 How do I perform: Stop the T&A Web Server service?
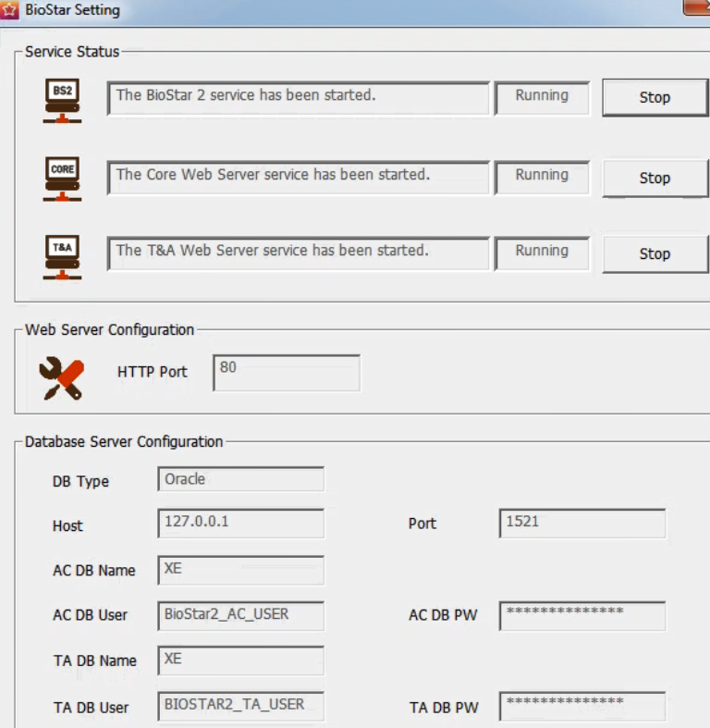[x=655, y=254]
